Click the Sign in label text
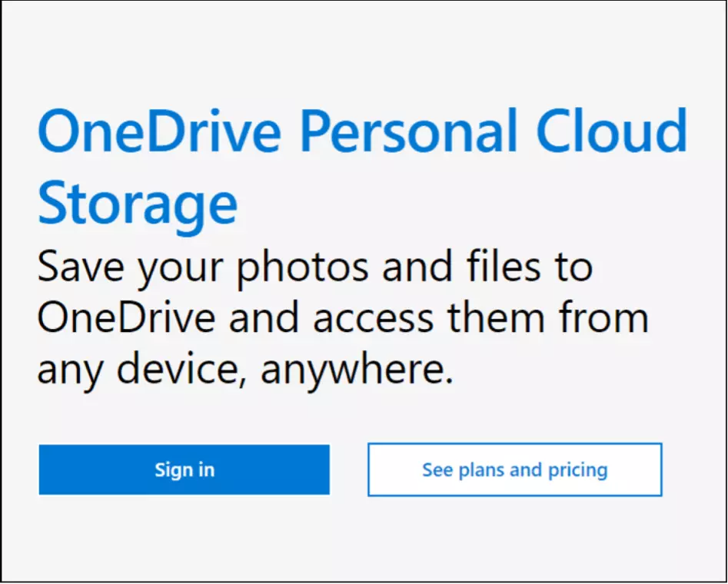728x584 pixels. (184, 470)
